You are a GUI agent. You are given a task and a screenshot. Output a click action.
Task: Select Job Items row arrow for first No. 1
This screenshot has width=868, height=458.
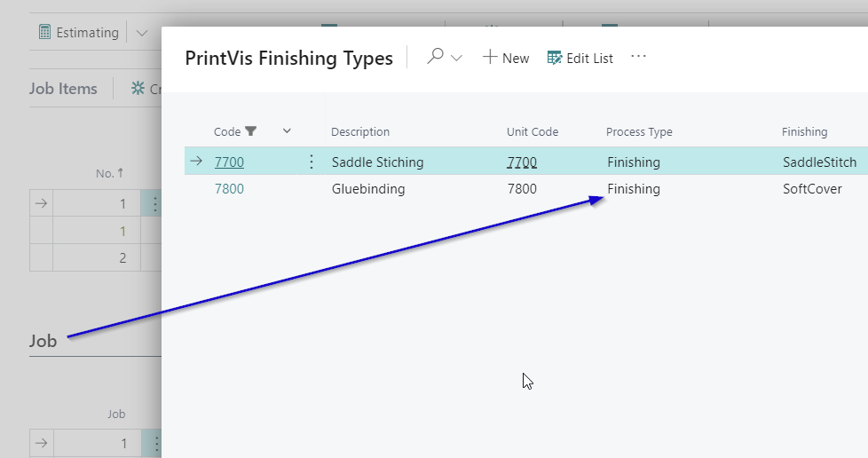point(41,203)
